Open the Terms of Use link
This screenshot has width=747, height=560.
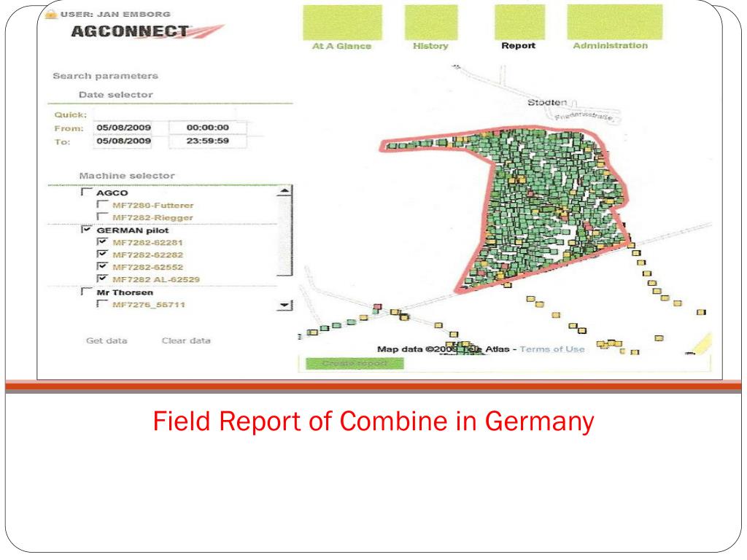tap(552, 349)
